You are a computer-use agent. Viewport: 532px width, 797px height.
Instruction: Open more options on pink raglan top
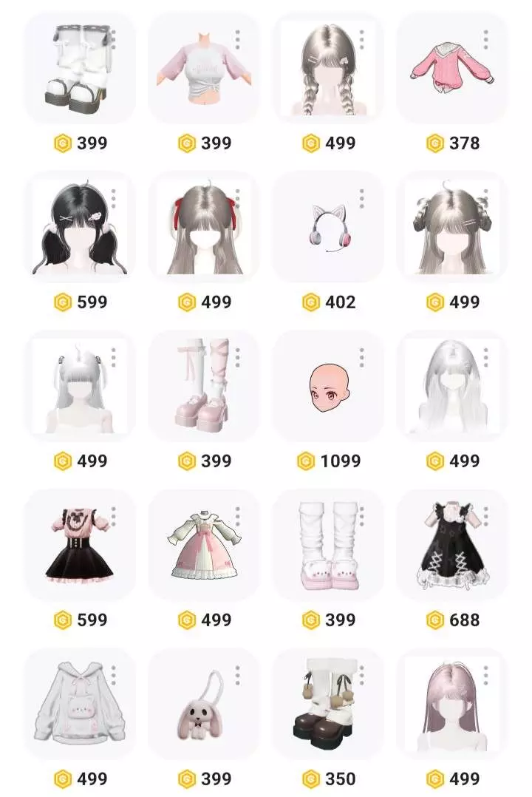238,40
